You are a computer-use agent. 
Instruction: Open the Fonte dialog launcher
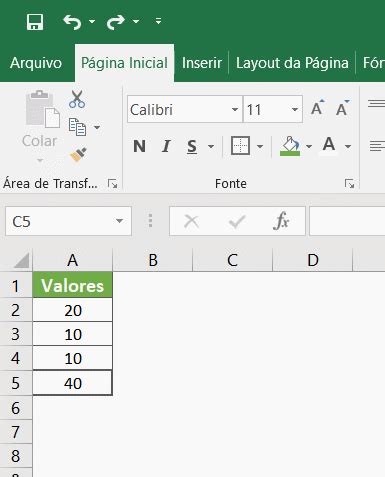349,184
